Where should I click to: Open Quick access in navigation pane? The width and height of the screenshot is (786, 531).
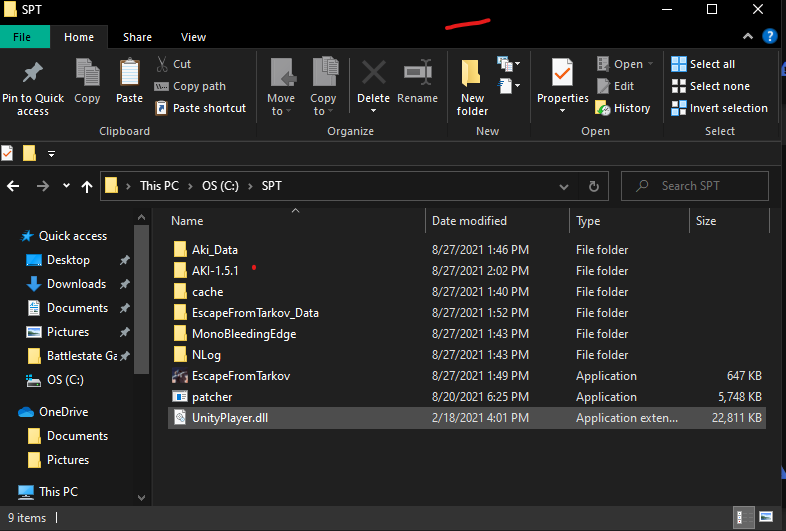point(73,236)
